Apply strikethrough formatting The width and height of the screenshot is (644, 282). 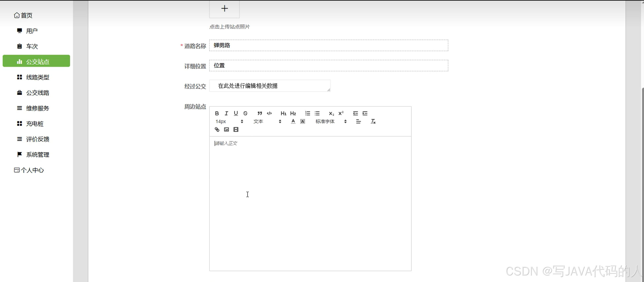245,113
